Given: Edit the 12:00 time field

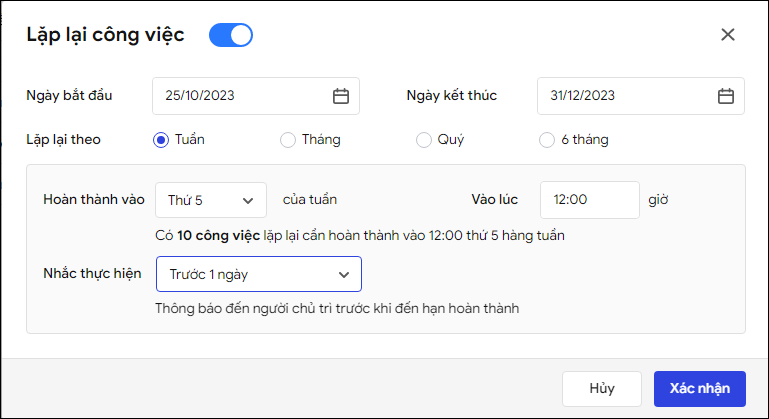Looking at the screenshot, I should pos(590,200).
